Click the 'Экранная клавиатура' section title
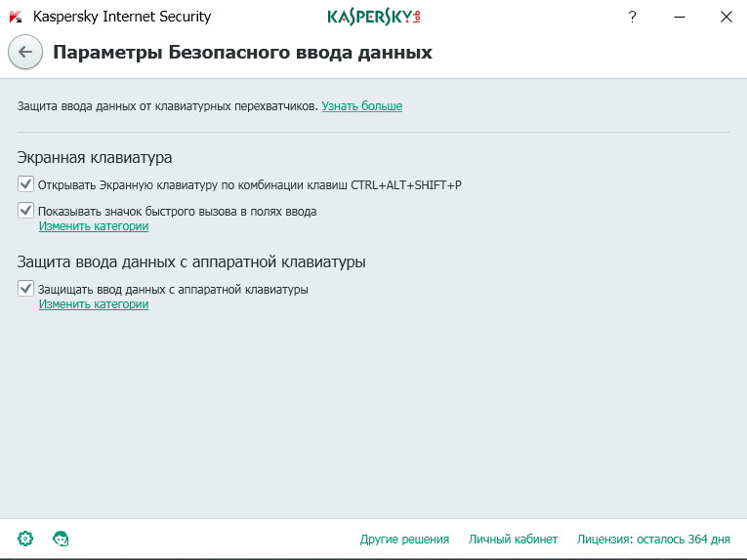The image size is (747, 560). [95, 157]
